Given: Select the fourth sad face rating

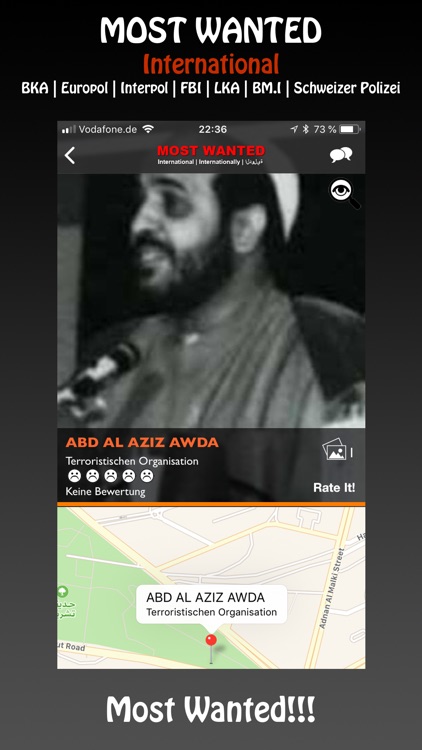Looking at the screenshot, I should (129, 476).
